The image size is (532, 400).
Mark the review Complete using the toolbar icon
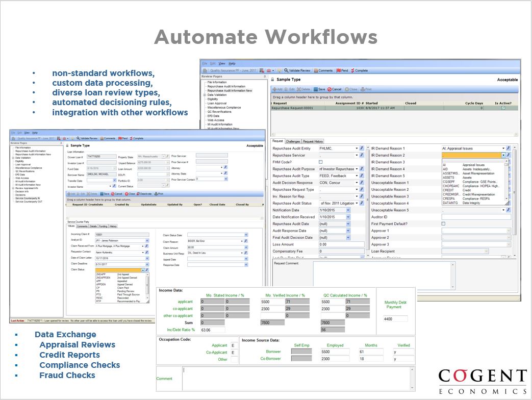(352, 70)
